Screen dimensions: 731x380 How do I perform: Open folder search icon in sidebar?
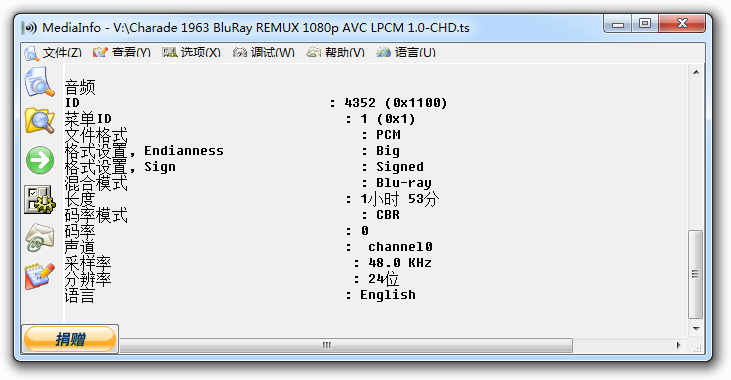pos(39,121)
